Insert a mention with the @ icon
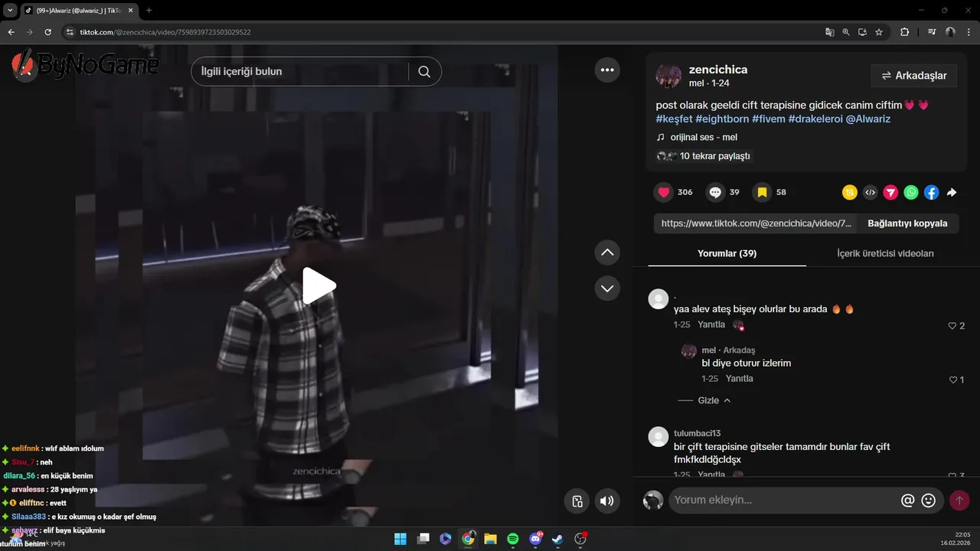Screen dimensions: 980x551 click(x=908, y=500)
